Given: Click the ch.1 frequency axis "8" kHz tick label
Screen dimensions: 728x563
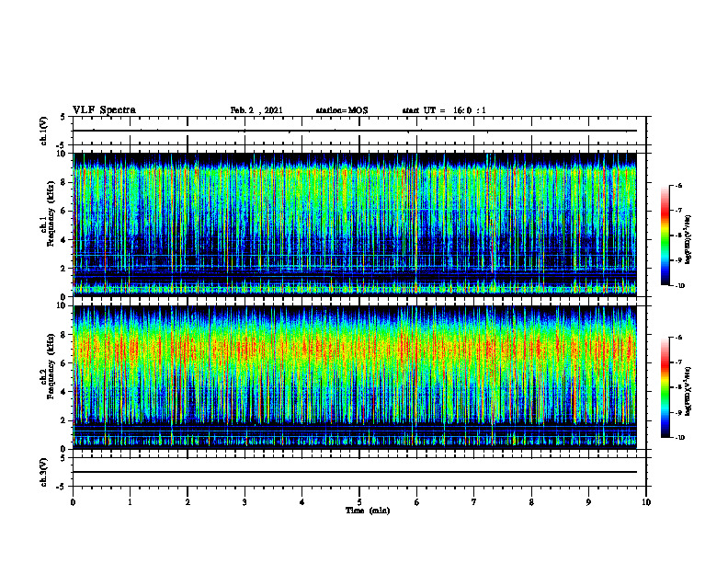Looking at the screenshot, I should click(x=64, y=182).
